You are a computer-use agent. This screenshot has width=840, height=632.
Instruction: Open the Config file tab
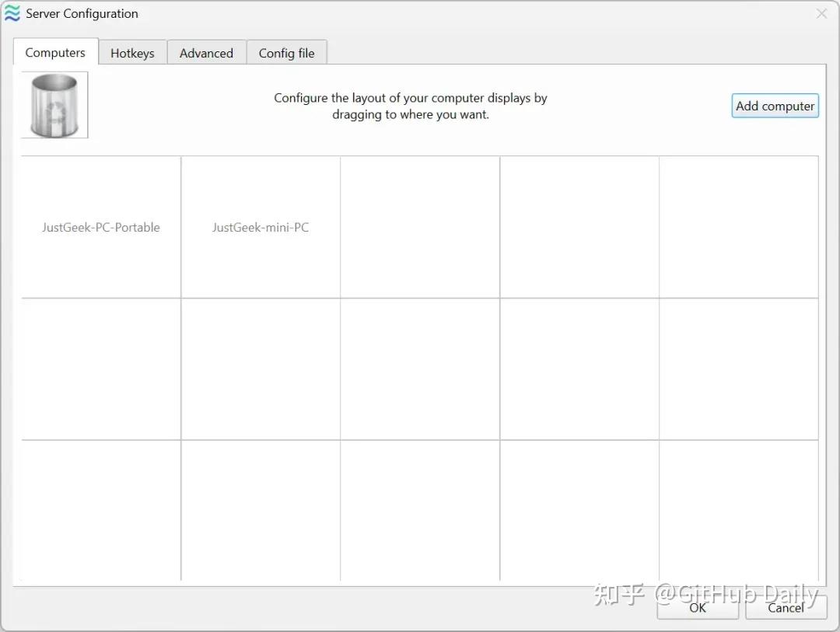tap(286, 53)
